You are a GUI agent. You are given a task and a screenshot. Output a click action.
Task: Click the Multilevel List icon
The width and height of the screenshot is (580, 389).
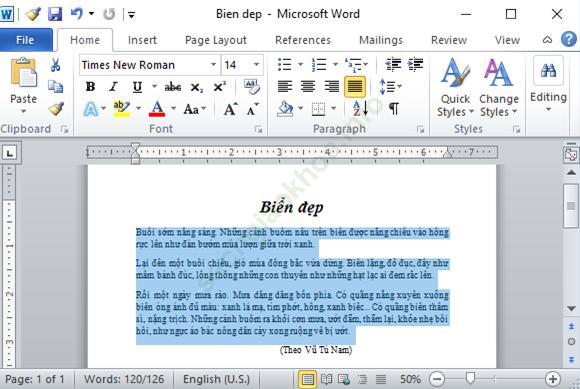(353, 65)
